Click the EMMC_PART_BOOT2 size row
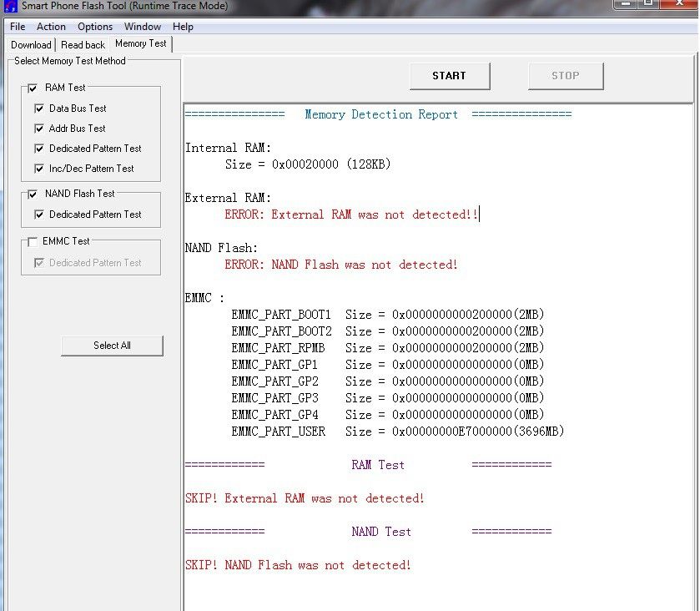Image resolution: width=700 pixels, height=611 pixels. [x=387, y=331]
